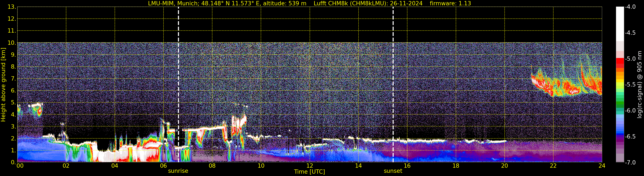Click the '20' time tick label
The image size is (644, 176).
pyautogui.click(x=505, y=166)
